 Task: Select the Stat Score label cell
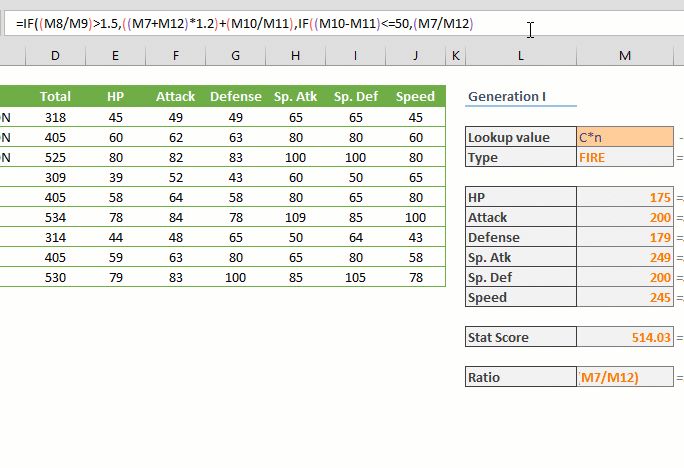521,337
